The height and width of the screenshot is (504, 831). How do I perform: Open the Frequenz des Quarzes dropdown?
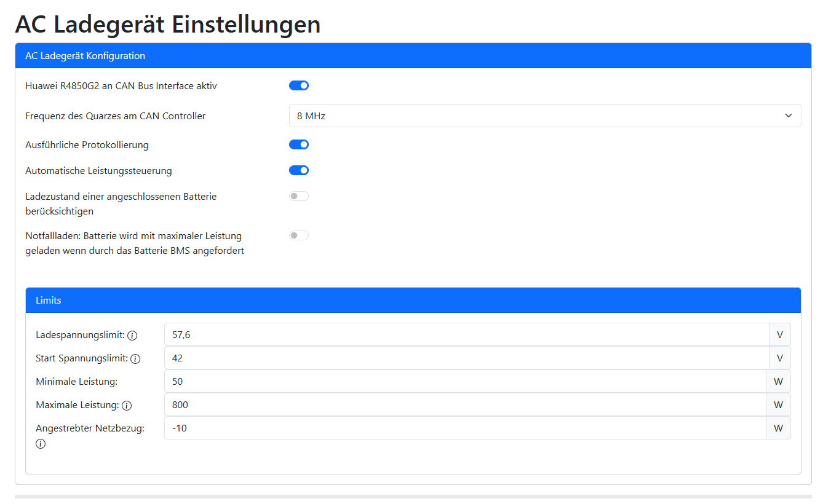[545, 116]
